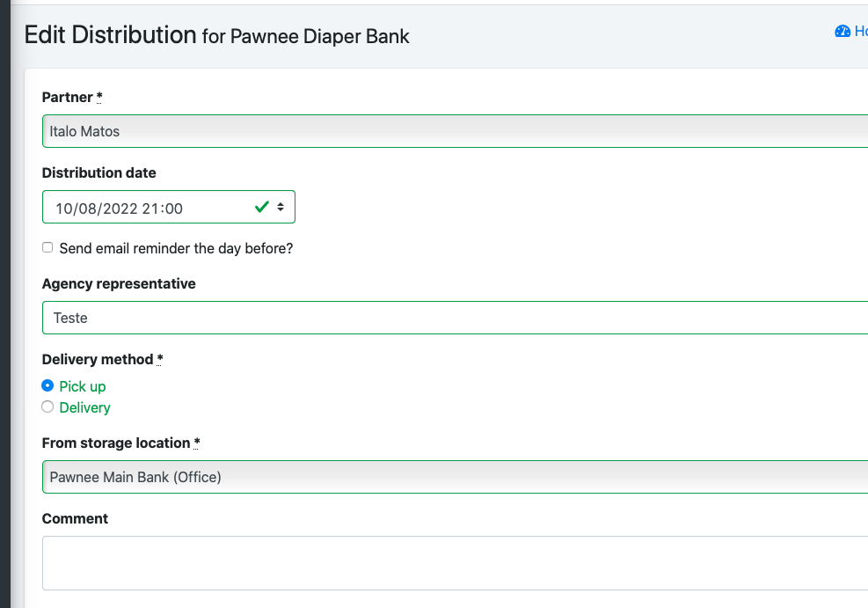Open the Home link at top right

coord(861,31)
